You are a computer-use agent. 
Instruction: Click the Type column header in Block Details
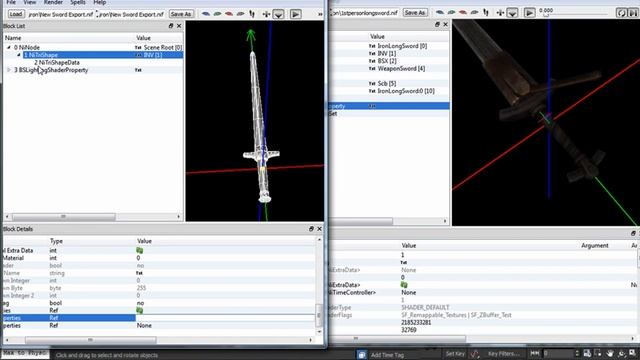(56, 241)
